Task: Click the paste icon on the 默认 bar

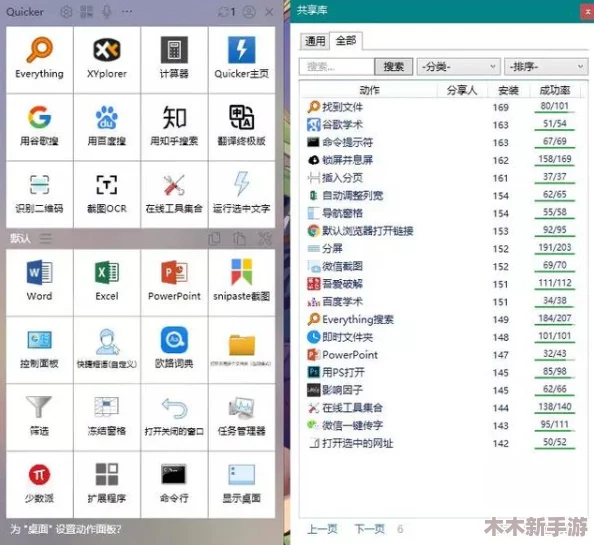Action: pos(239,239)
